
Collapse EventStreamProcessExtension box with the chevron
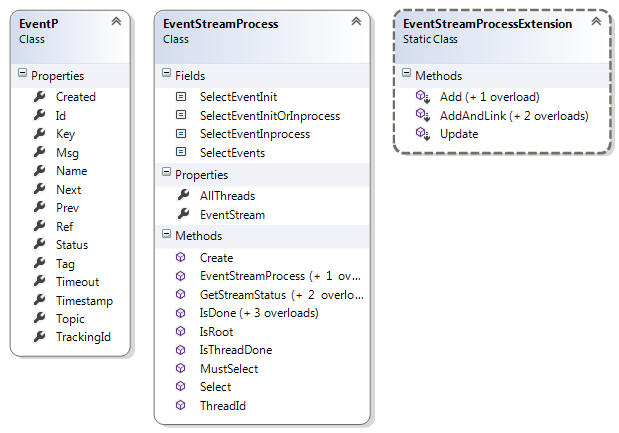point(596,21)
